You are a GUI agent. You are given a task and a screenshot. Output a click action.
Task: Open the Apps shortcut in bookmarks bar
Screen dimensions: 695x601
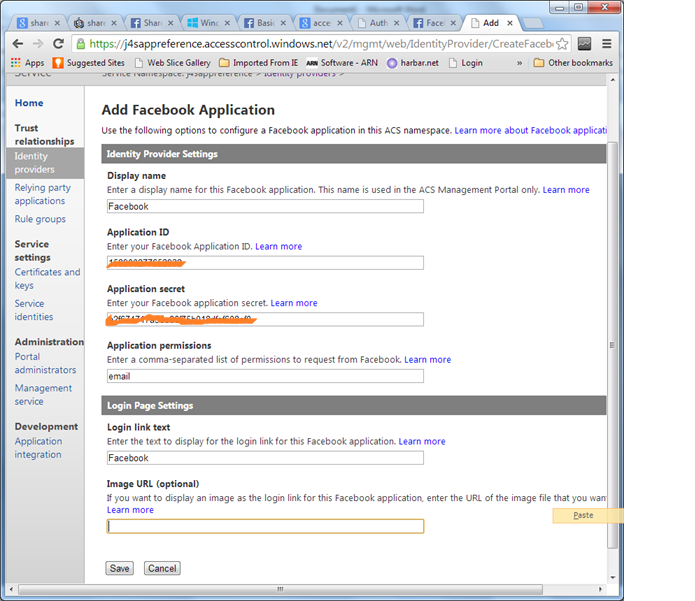[27, 63]
